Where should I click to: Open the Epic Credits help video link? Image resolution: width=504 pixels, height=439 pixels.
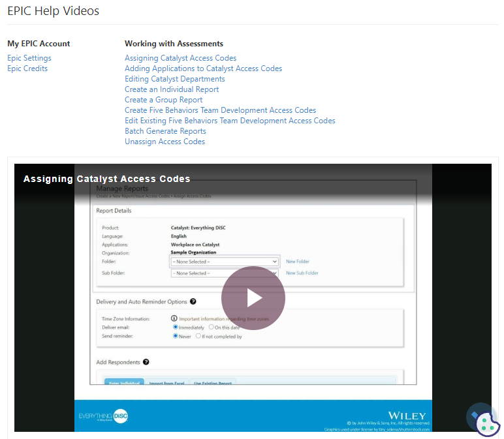coord(27,68)
